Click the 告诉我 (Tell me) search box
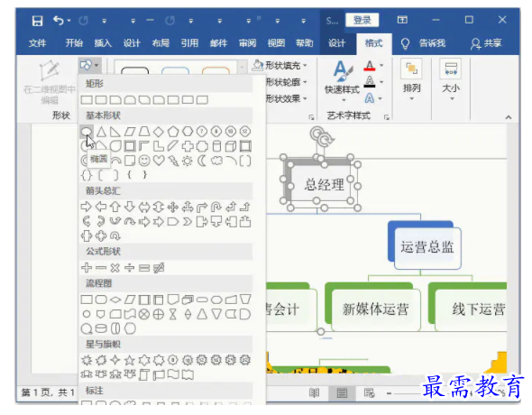The image size is (532, 415). pos(424,43)
